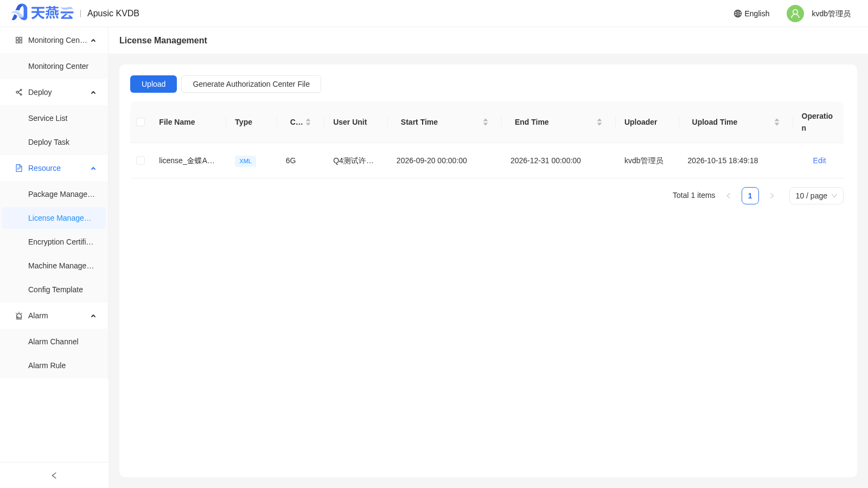The width and height of the screenshot is (868, 488).
Task: Open Config Template menu item
Action: click(54, 290)
